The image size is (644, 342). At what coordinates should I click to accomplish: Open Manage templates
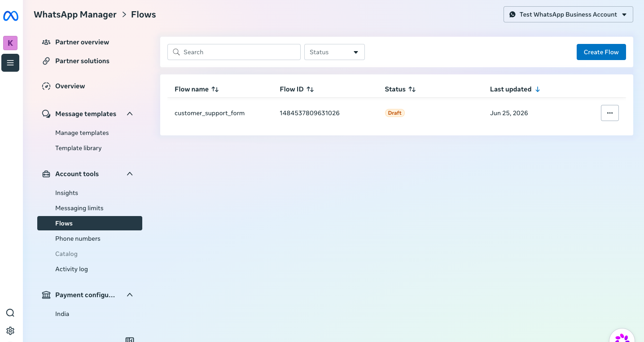point(82,133)
